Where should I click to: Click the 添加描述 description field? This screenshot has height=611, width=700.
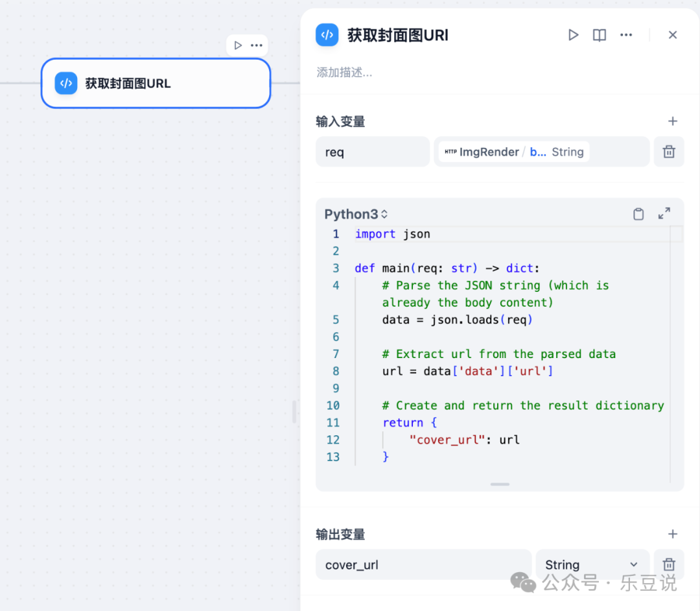coord(344,73)
